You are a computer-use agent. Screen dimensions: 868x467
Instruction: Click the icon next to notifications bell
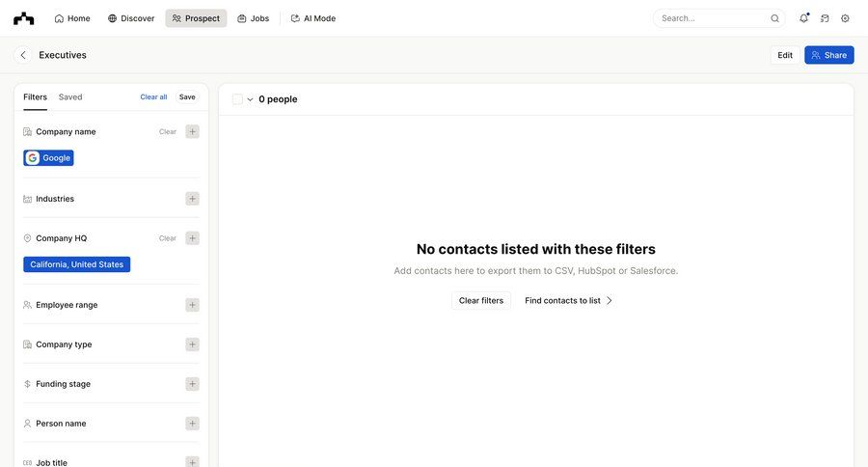pos(825,18)
